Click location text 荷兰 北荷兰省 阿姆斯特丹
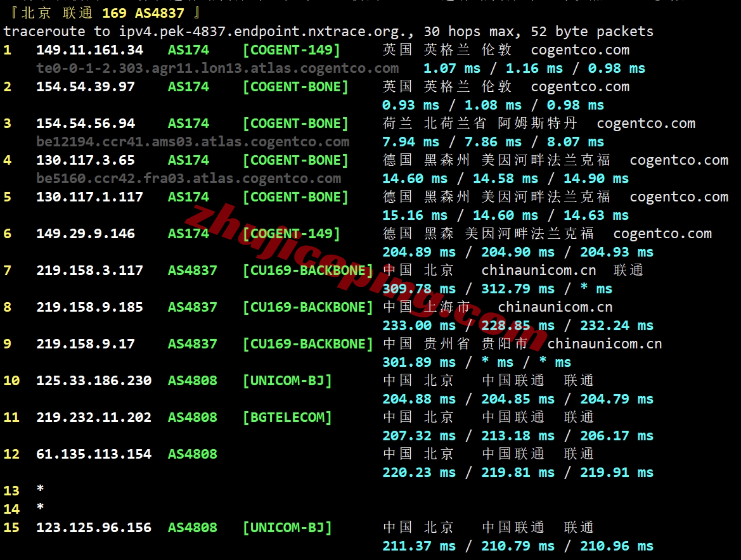Screen dimensions: 741x560 [x=480, y=124]
